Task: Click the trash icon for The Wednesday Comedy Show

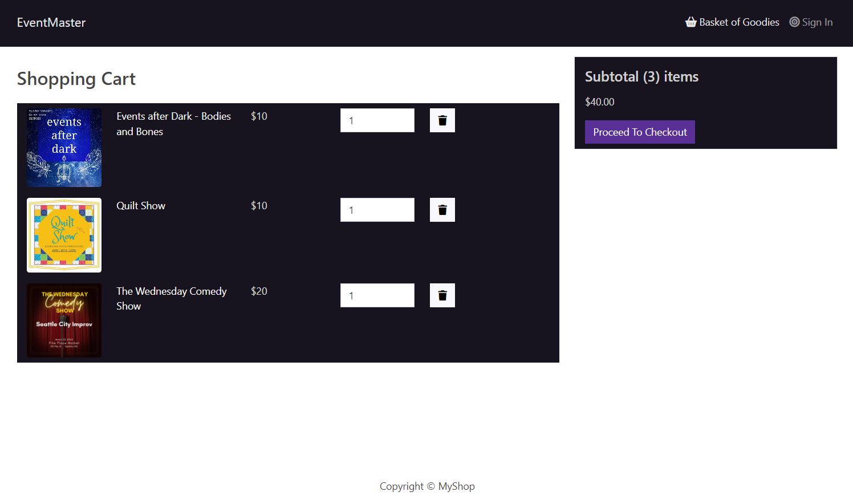Action: [442, 295]
